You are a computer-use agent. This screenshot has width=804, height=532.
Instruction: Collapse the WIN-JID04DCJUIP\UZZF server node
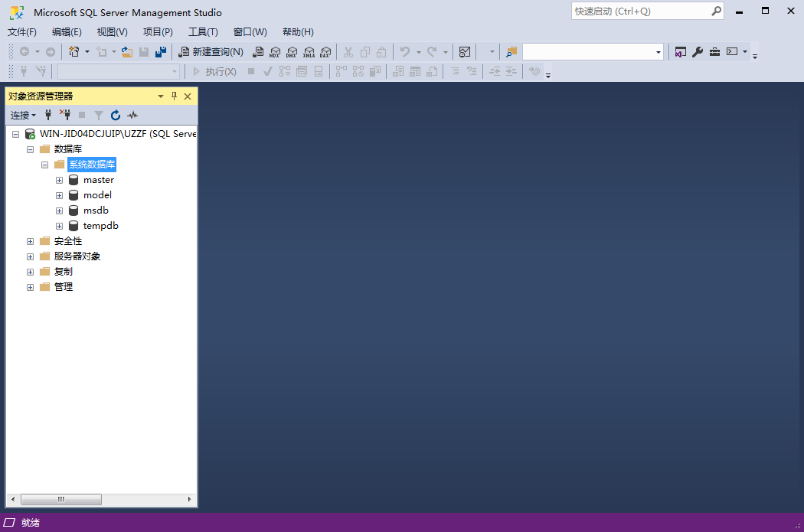click(16, 134)
